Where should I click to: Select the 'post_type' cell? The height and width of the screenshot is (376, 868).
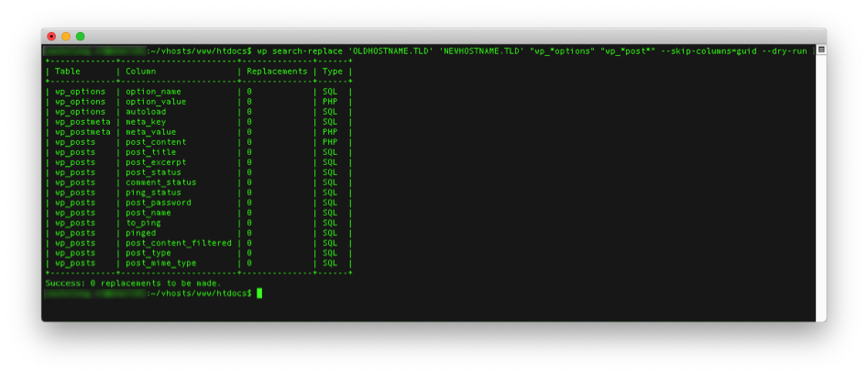click(x=148, y=253)
